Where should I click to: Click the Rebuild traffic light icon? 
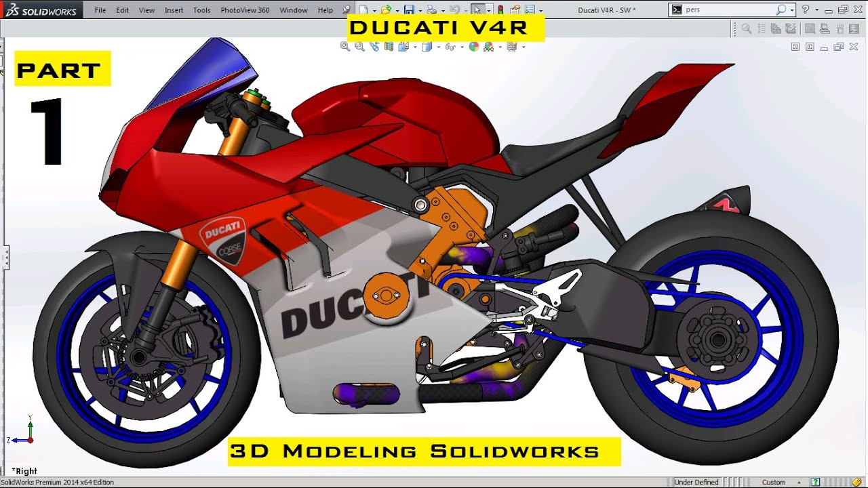[x=500, y=9]
